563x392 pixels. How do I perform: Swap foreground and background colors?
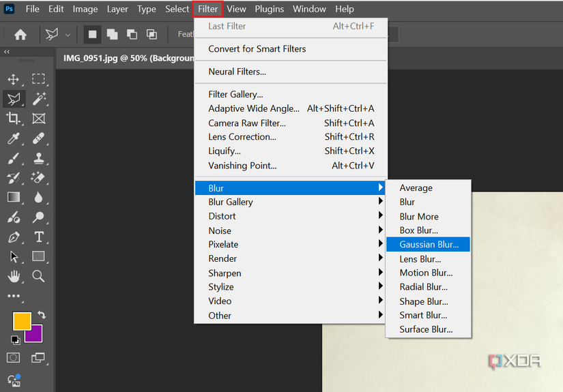[42, 315]
